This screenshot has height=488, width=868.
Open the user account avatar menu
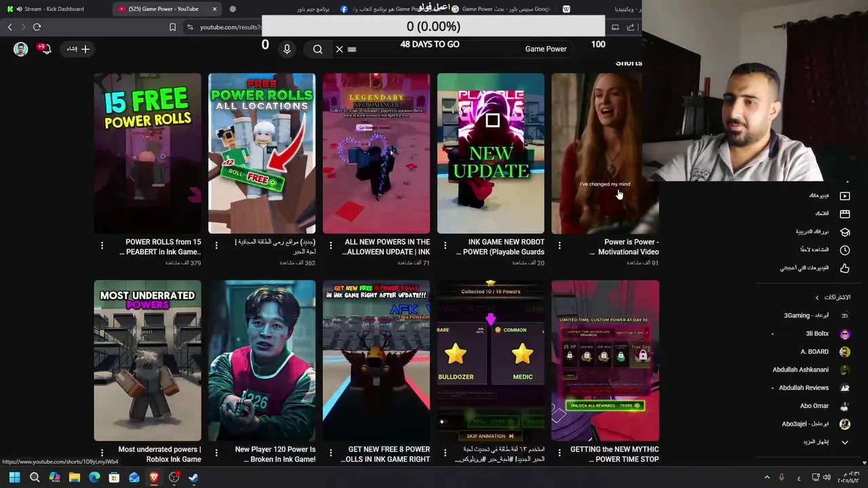[20, 49]
